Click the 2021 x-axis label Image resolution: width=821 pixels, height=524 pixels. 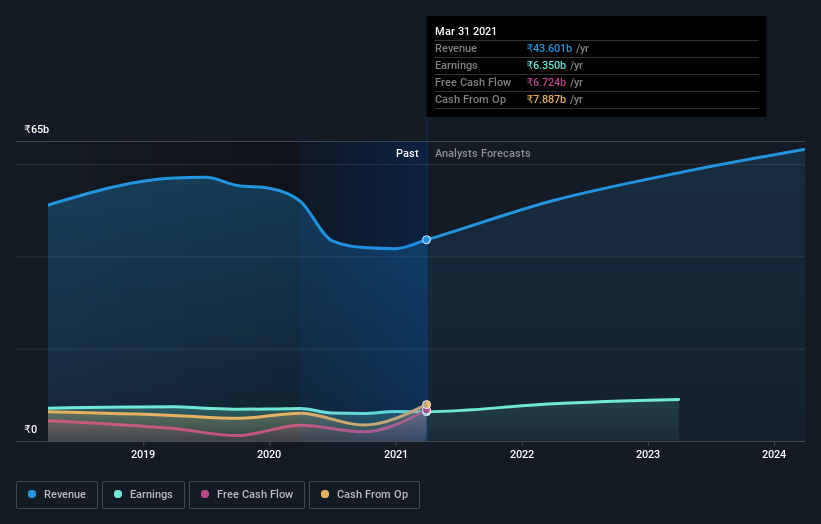[396, 454]
